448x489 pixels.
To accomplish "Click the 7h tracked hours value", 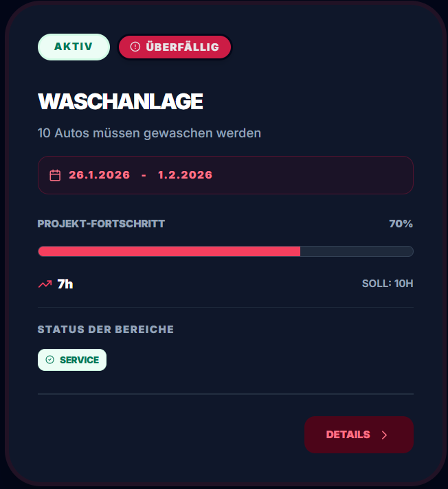I will [65, 284].
